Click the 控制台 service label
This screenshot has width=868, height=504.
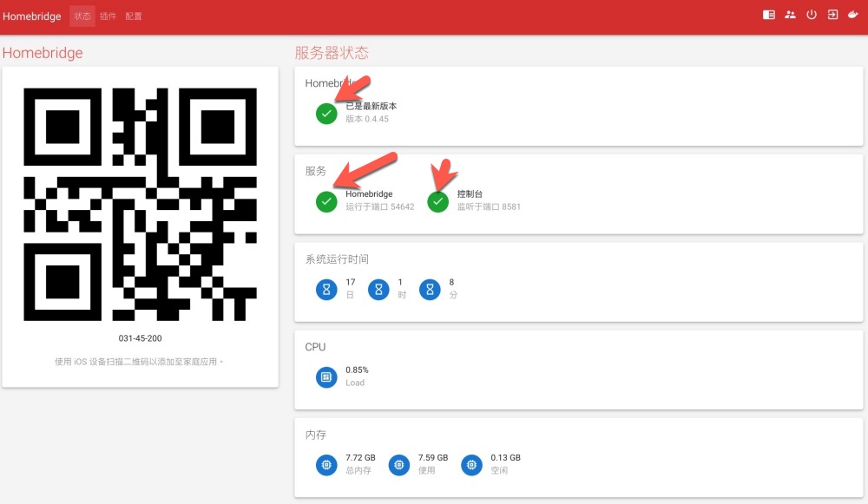coord(470,194)
